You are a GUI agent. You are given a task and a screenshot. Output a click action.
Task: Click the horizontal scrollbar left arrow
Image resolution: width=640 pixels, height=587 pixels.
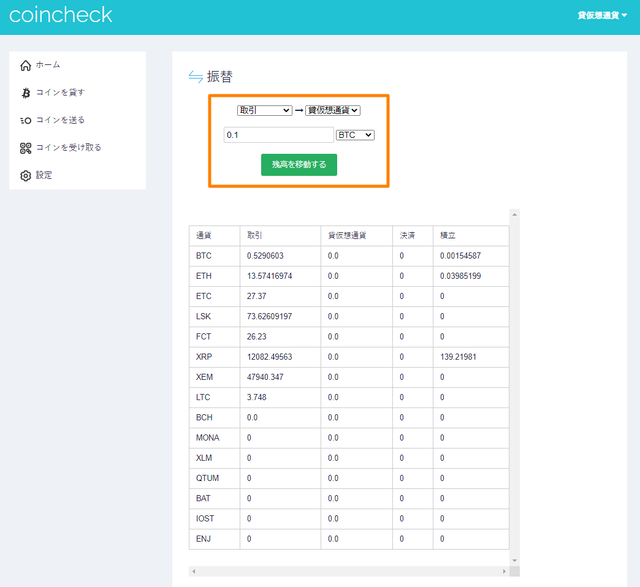click(x=193, y=571)
